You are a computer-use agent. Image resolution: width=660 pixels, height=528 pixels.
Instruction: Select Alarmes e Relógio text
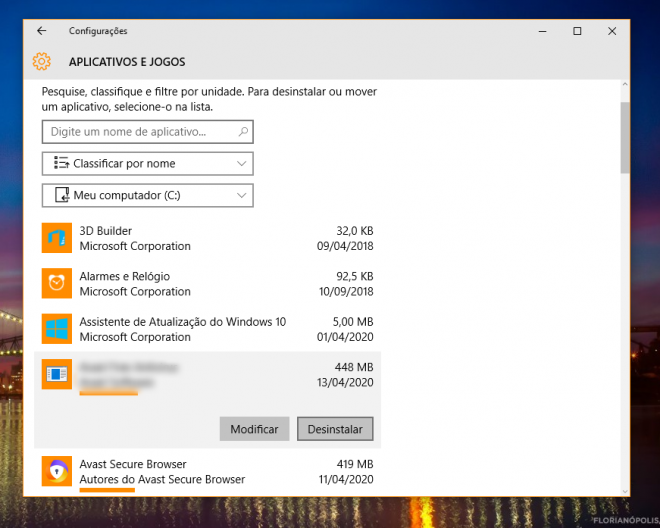coord(125,276)
